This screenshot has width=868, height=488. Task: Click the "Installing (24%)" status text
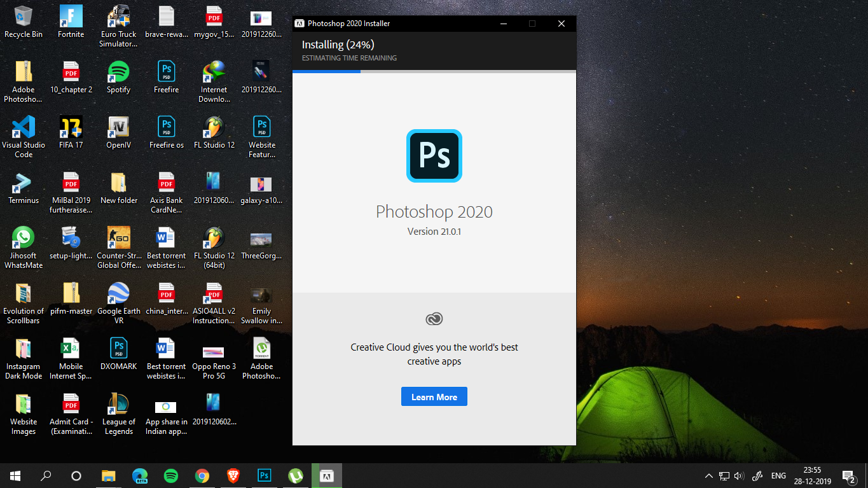point(338,45)
